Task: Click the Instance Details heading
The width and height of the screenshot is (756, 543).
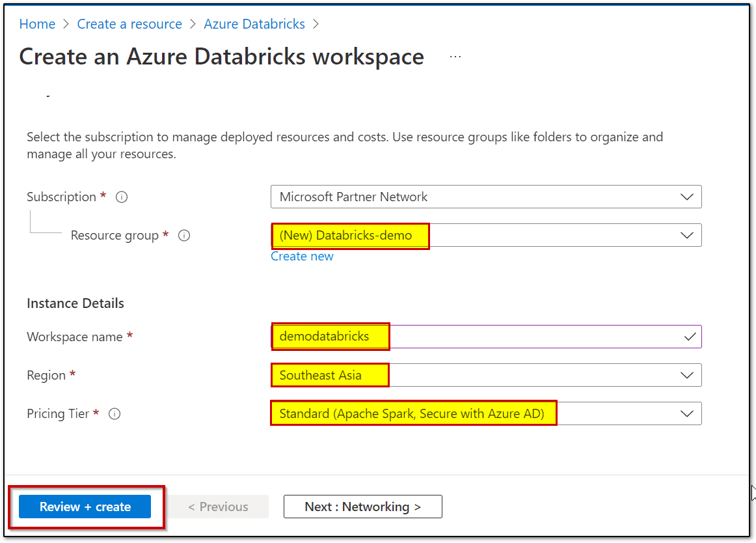Action: coord(75,303)
